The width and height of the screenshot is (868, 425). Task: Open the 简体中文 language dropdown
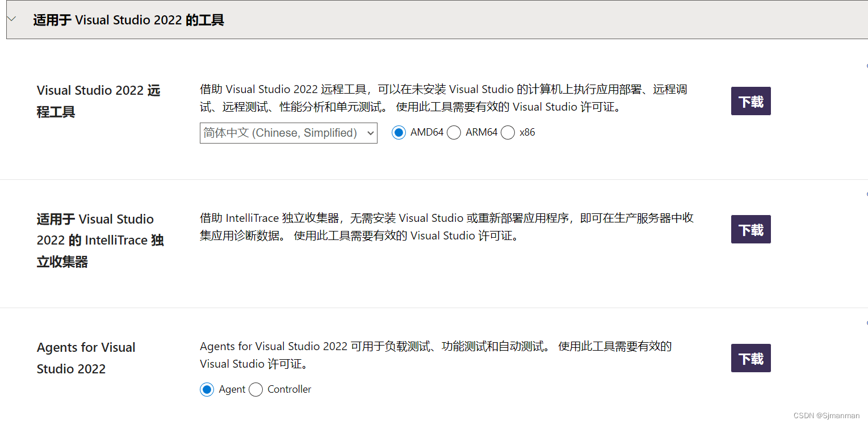(288, 133)
